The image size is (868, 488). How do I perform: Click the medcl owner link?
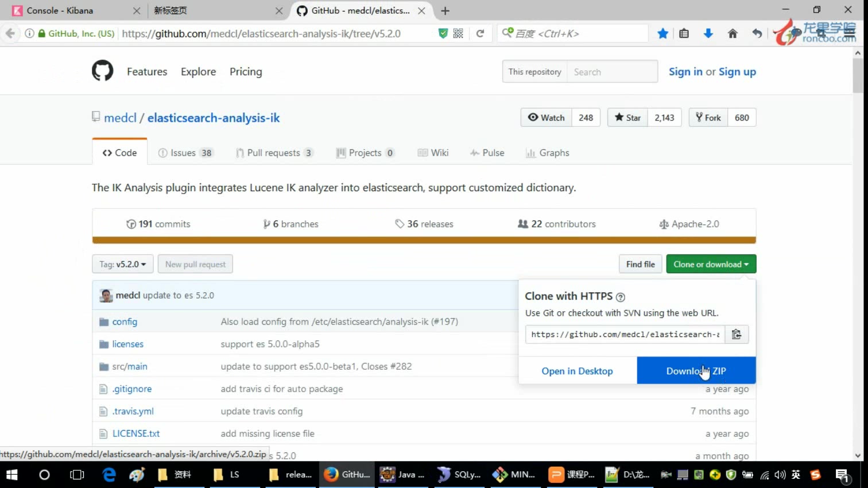click(x=120, y=118)
